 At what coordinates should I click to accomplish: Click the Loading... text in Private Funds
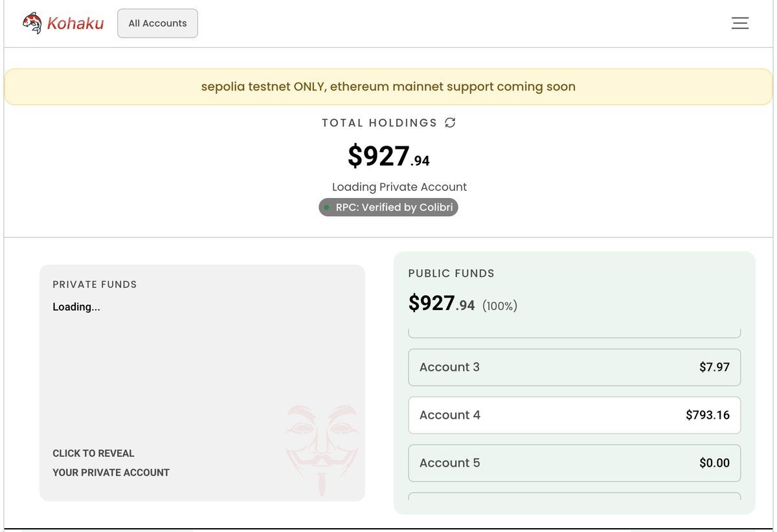(x=76, y=307)
